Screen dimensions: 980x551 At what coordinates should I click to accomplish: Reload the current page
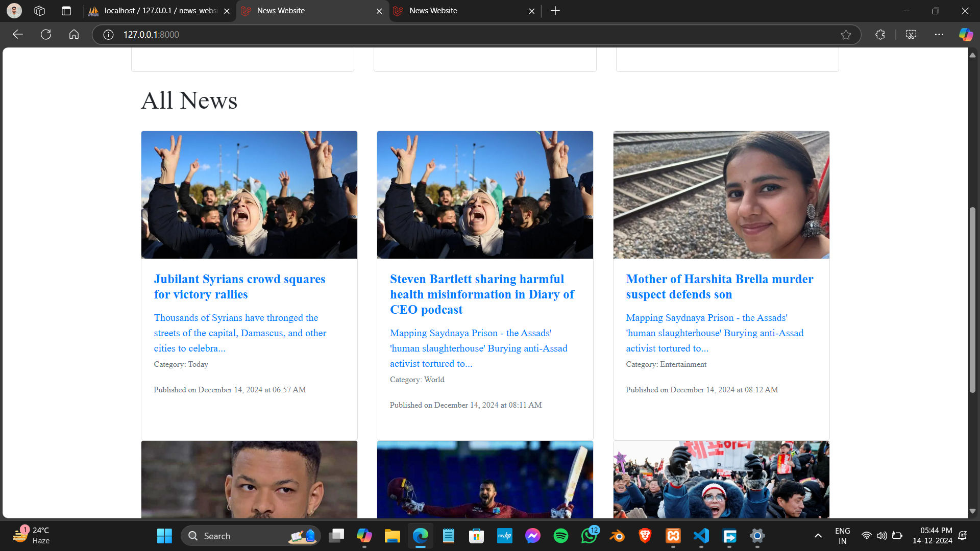click(x=46, y=34)
